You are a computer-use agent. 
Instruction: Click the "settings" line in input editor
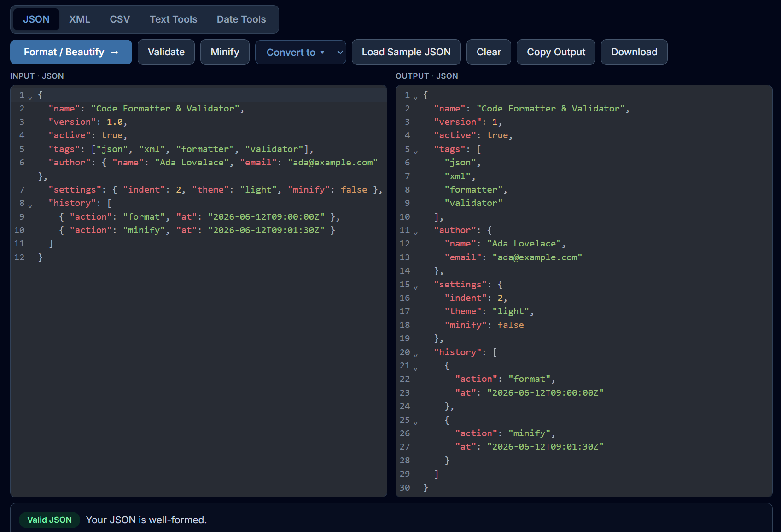pyautogui.click(x=216, y=190)
